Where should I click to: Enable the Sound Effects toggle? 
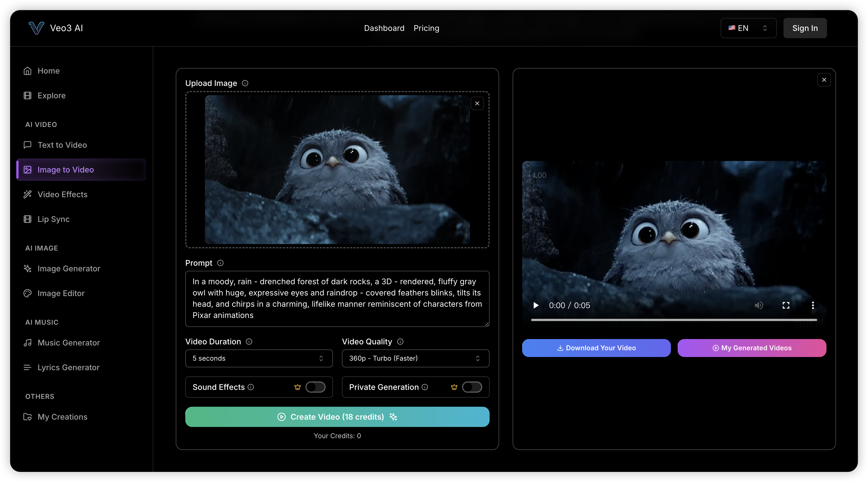(315, 387)
